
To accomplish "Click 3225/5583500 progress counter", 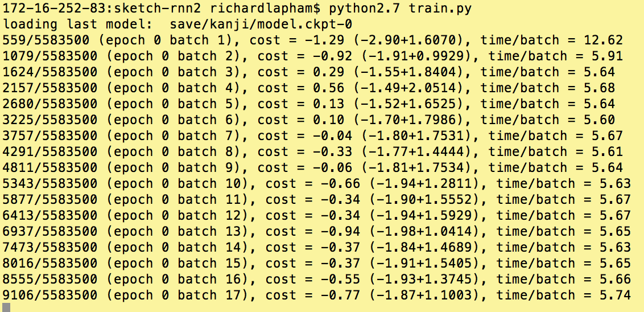I will [50, 121].
